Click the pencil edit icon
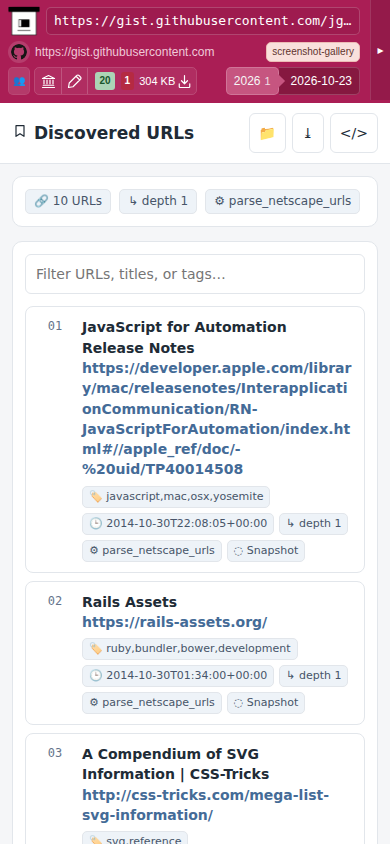This screenshot has width=390, height=844. [75, 81]
